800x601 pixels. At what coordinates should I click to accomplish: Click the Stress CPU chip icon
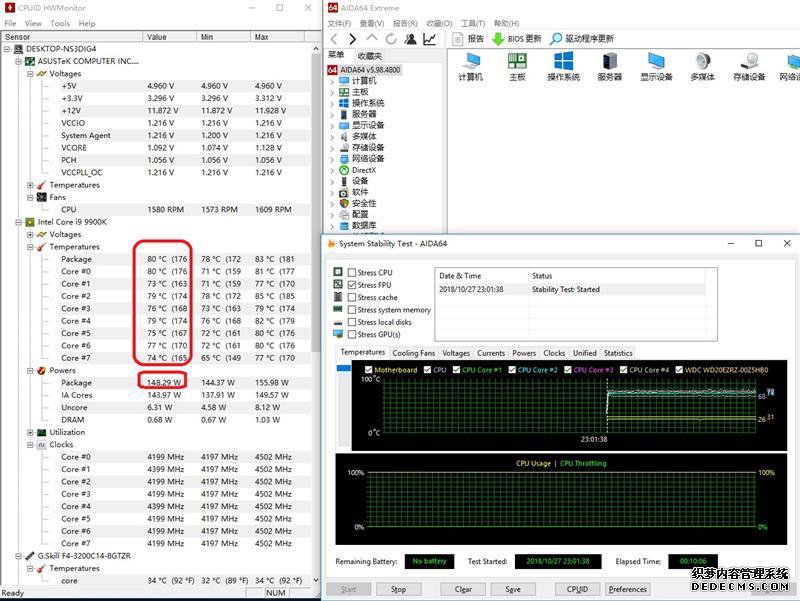pos(338,272)
